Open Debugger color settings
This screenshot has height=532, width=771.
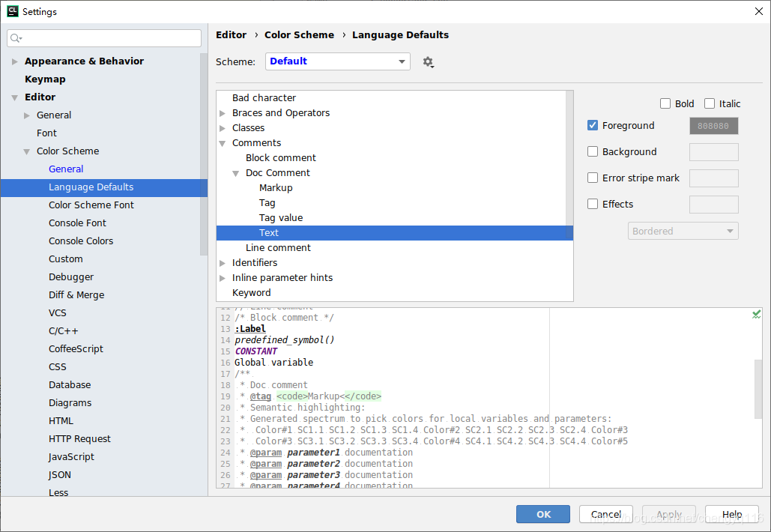[70, 276]
